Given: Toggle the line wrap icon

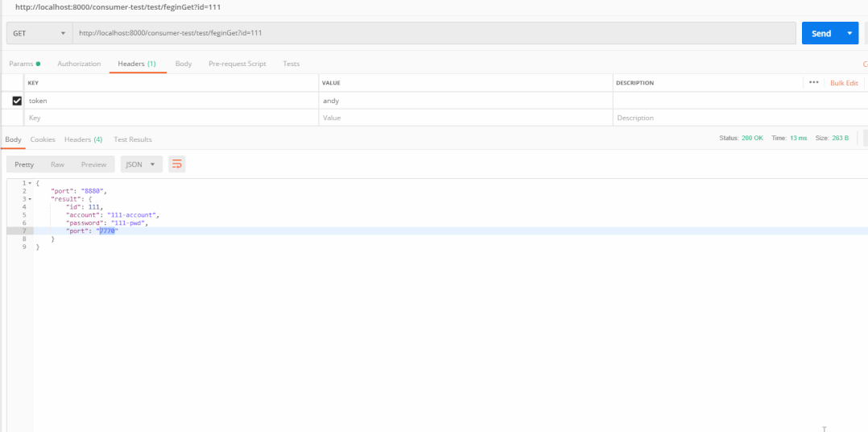Looking at the screenshot, I should pos(177,164).
